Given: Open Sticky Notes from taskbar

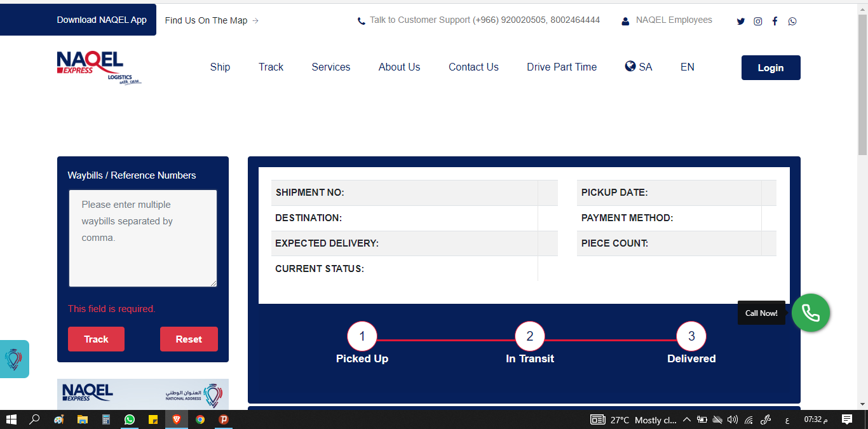Looking at the screenshot, I should tap(153, 419).
